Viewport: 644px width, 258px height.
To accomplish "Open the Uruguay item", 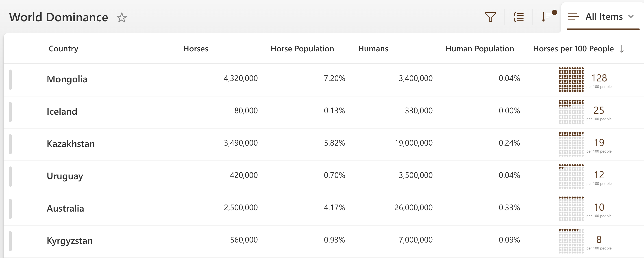I will 65,176.
